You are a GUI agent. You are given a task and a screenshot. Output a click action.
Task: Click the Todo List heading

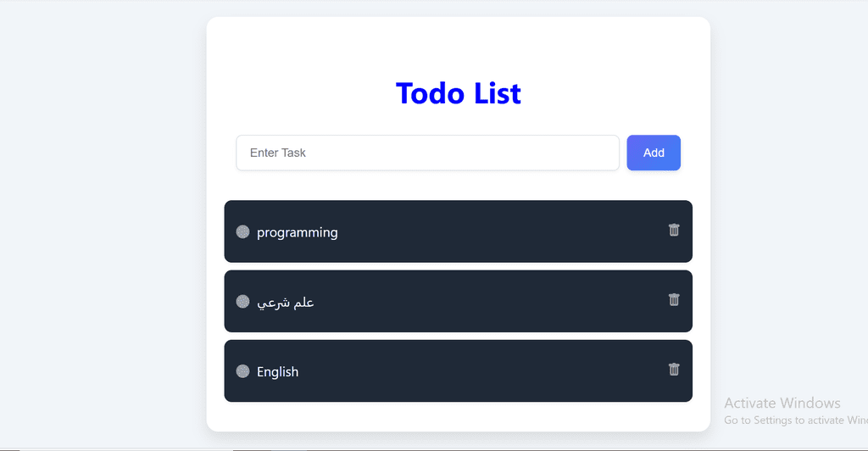click(459, 93)
